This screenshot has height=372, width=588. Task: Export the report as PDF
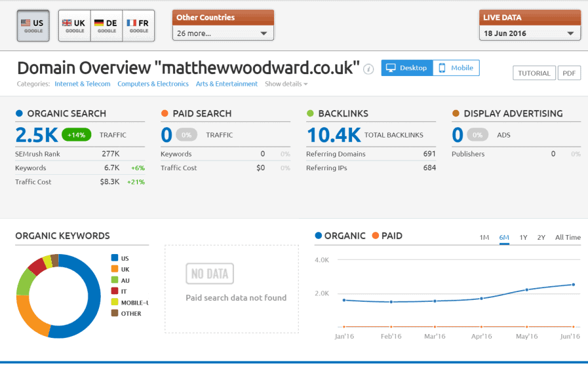click(569, 73)
